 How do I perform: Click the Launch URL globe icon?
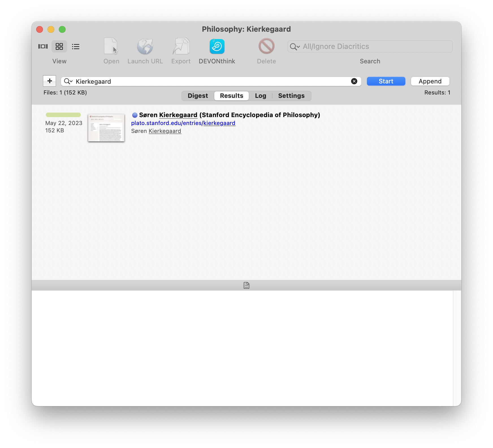145,46
